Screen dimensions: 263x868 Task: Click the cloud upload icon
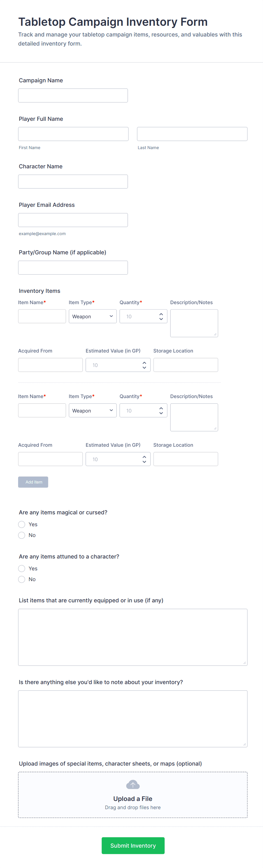(x=133, y=785)
